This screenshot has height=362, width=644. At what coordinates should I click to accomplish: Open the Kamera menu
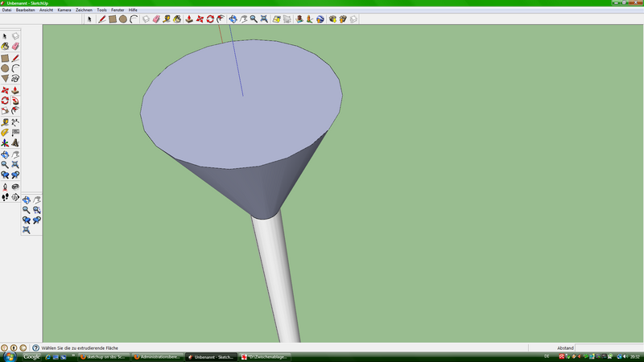pyautogui.click(x=64, y=10)
